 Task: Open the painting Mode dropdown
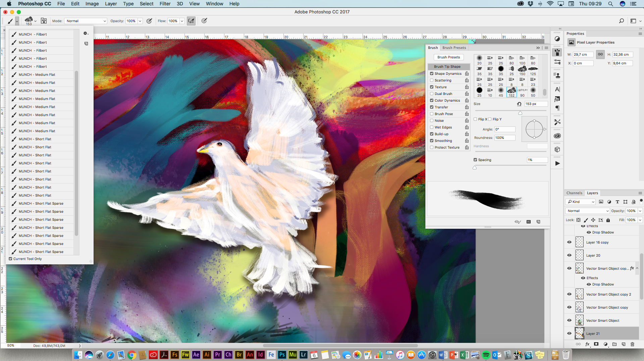(86, 21)
